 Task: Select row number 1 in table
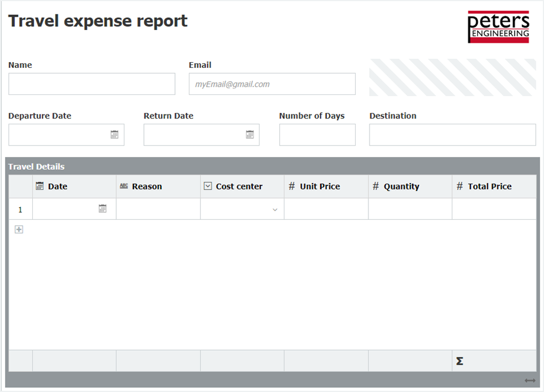(21, 210)
